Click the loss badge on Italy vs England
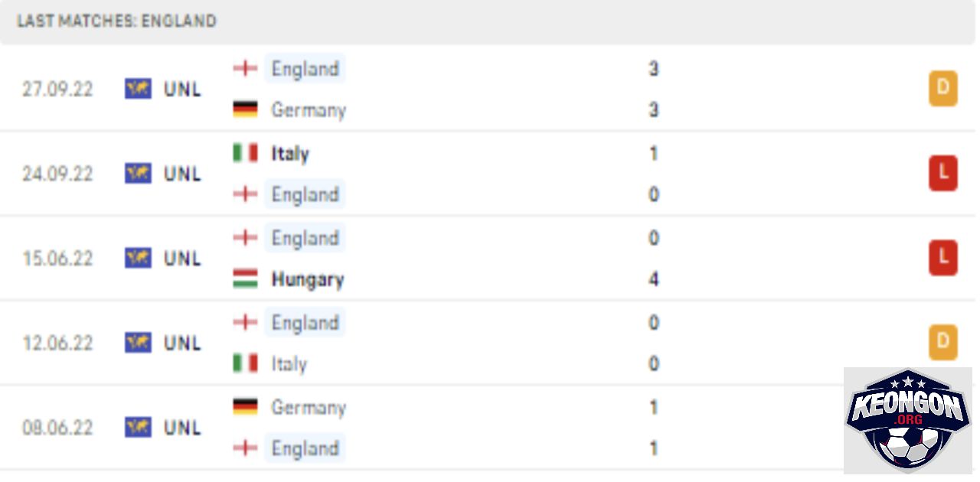 point(943,174)
